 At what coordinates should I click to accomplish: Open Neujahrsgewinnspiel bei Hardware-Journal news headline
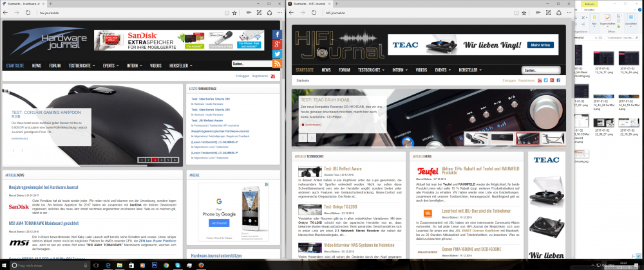coord(44,187)
